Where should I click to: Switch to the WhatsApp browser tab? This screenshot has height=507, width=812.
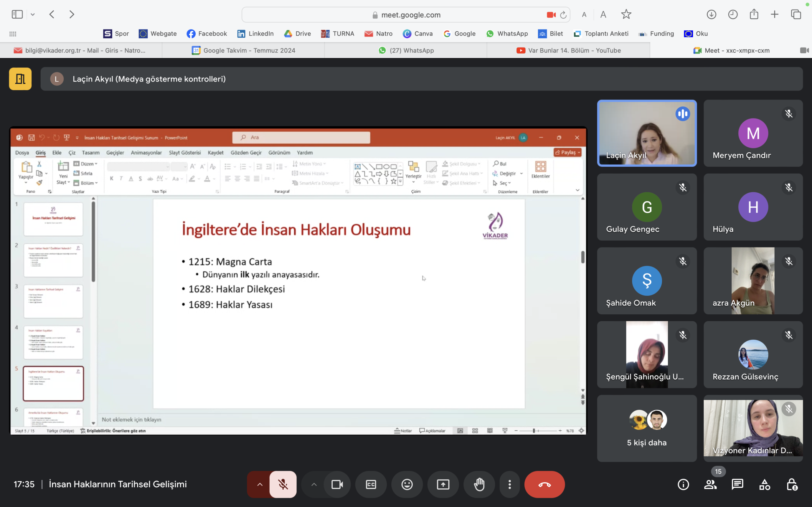click(x=406, y=50)
